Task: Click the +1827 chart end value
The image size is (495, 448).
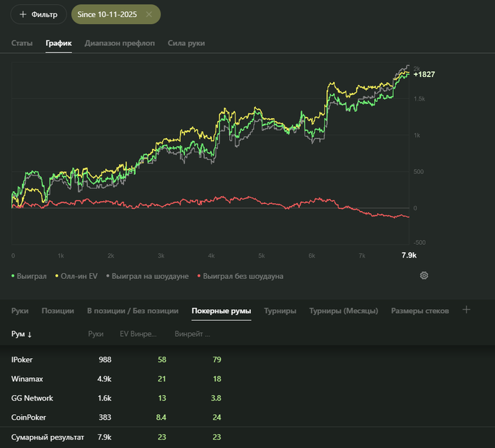Action: [x=424, y=74]
